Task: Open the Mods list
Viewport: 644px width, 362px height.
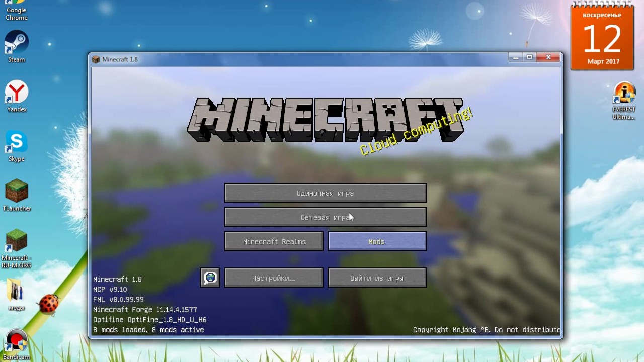Action: 377,241
